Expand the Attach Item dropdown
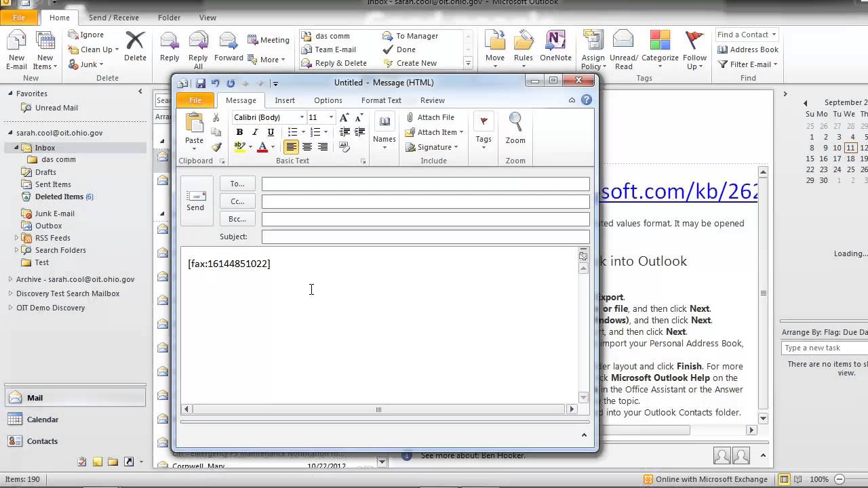The width and height of the screenshot is (868, 488). pos(461,132)
